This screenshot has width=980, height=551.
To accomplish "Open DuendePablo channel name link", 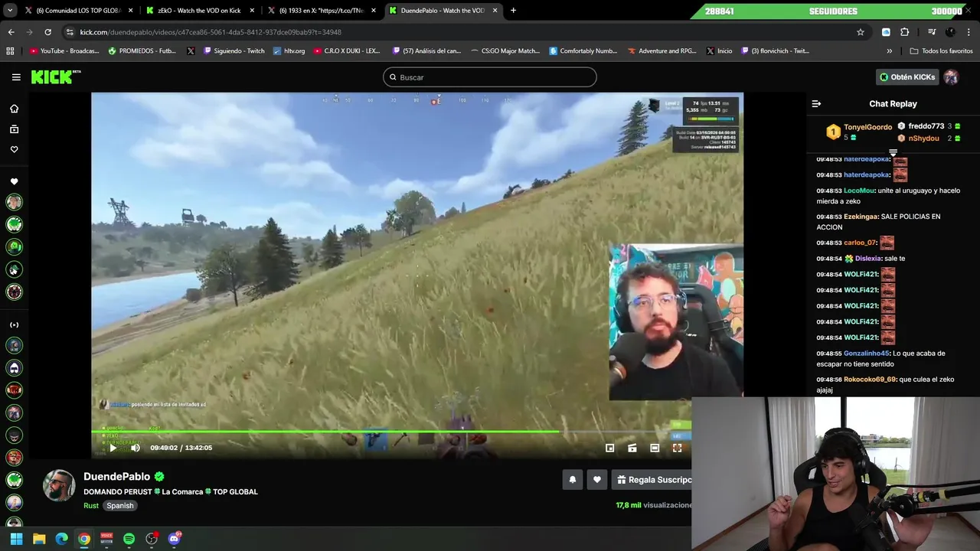I will pos(117,476).
